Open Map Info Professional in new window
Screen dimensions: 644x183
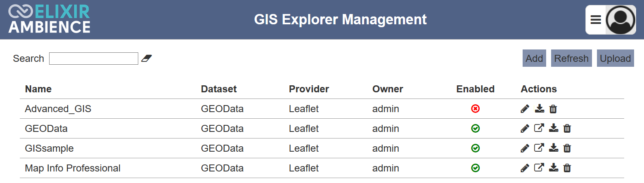coord(539,168)
